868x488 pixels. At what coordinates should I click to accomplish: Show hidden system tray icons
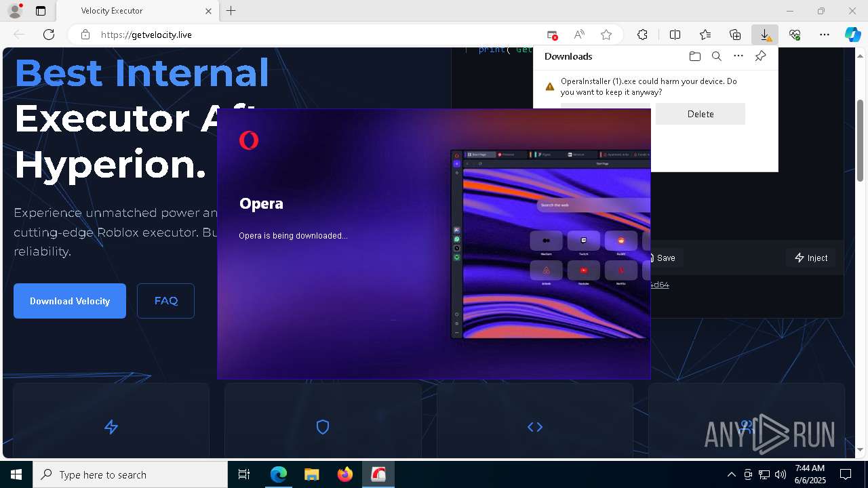[x=731, y=474]
